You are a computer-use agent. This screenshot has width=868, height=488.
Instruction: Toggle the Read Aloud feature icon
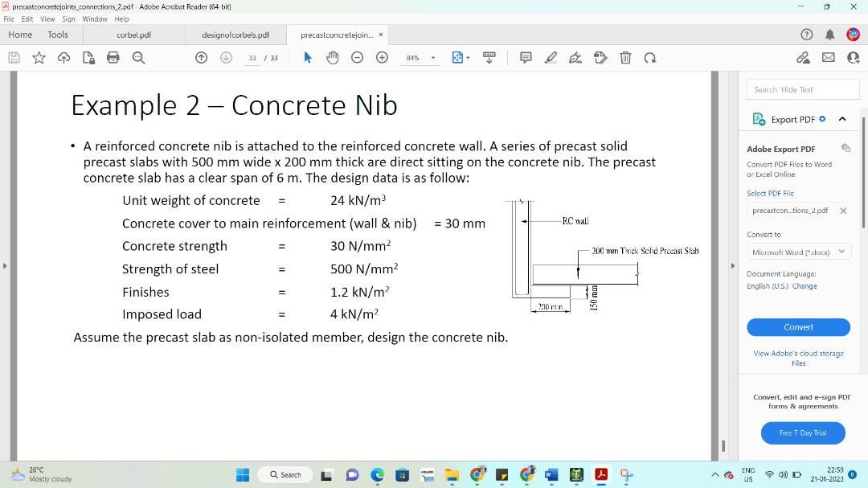click(489, 57)
